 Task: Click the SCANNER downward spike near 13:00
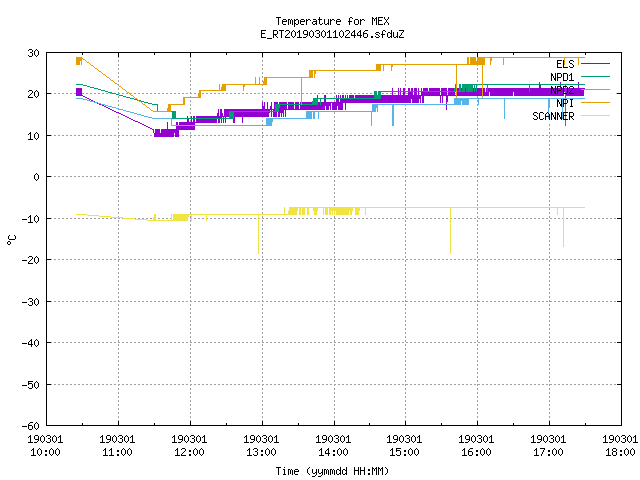(258, 234)
